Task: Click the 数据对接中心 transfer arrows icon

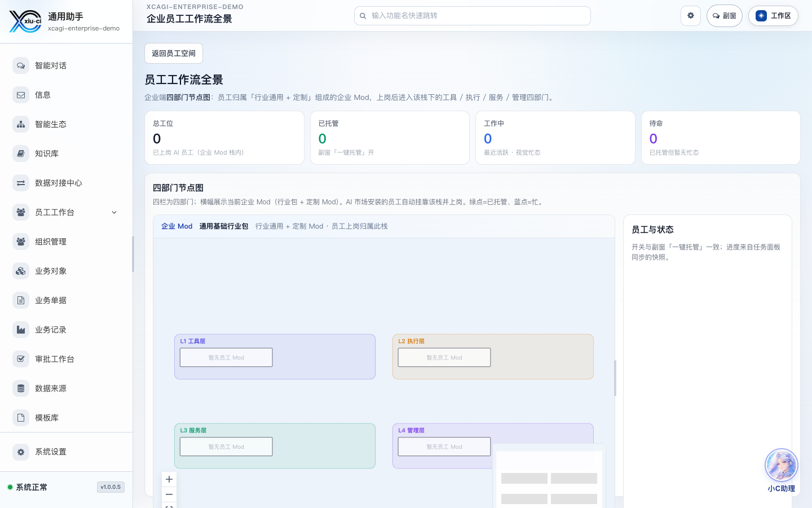Action: 21,183
